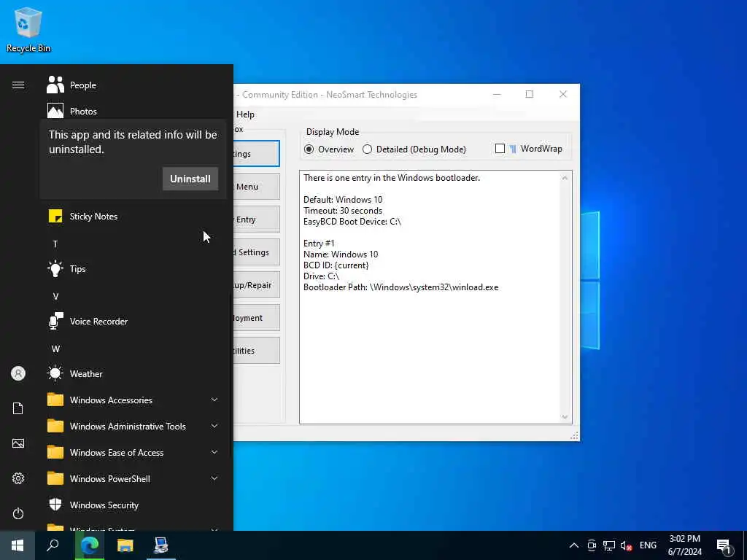Click the Windows Start button
Screen dimensions: 747x560
pyautogui.click(x=18, y=545)
